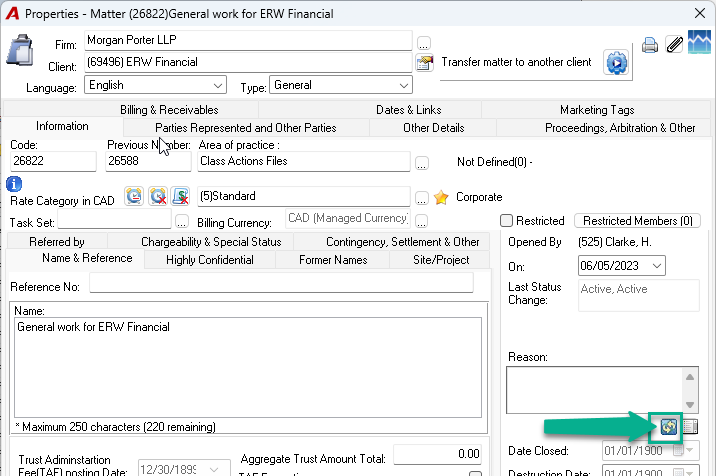716x476 pixels.
Task: Click the empty Task Set field
Action: click(x=114, y=219)
